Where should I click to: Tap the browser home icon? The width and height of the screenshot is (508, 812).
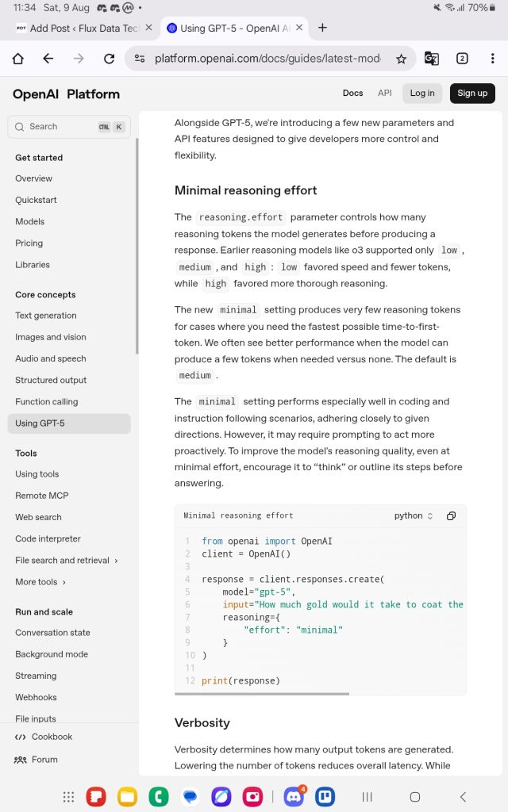(18, 59)
